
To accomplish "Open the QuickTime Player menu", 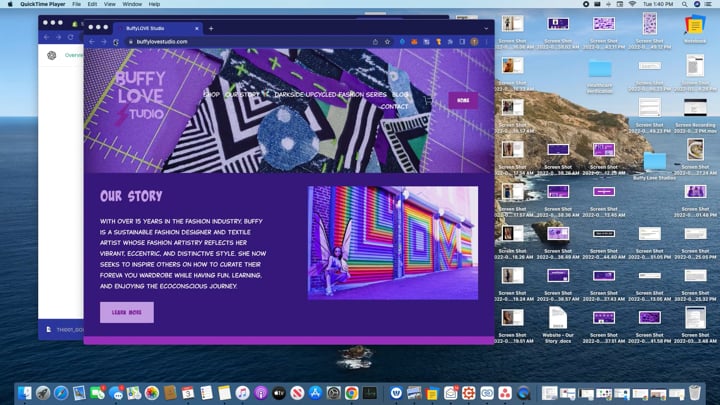I will 43,4.
